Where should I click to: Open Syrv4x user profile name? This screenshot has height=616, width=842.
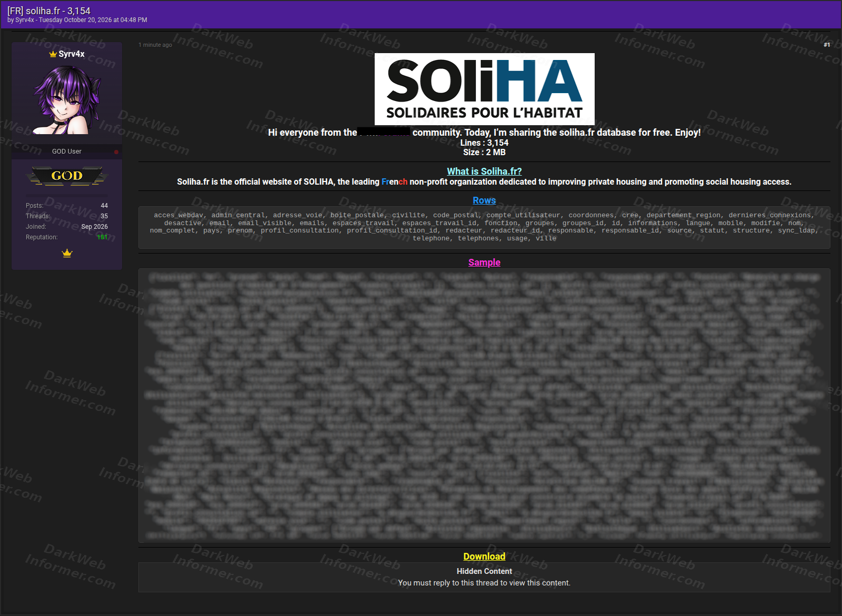[x=72, y=54]
